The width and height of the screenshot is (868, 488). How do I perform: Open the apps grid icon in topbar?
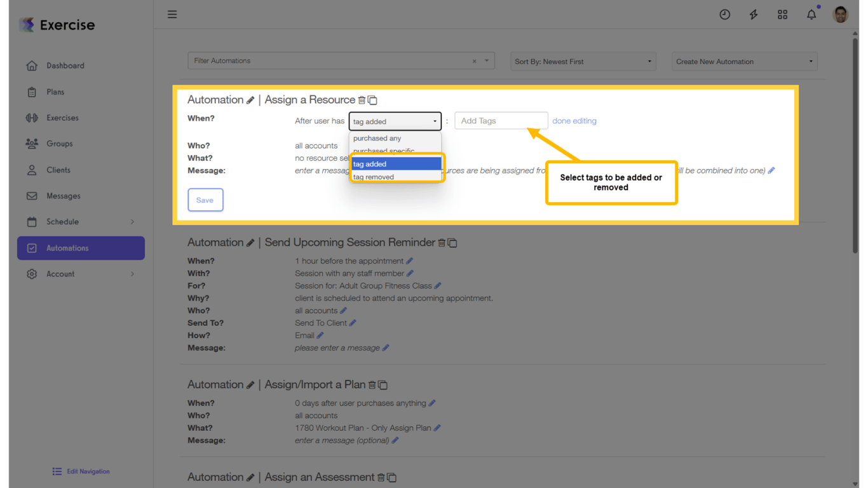click(782, 14)
